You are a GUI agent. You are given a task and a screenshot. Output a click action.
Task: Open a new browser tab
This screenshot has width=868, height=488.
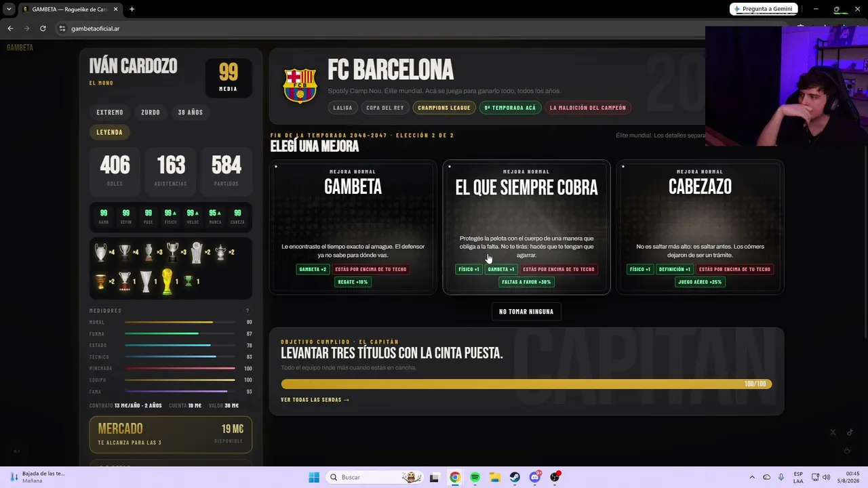132,9
